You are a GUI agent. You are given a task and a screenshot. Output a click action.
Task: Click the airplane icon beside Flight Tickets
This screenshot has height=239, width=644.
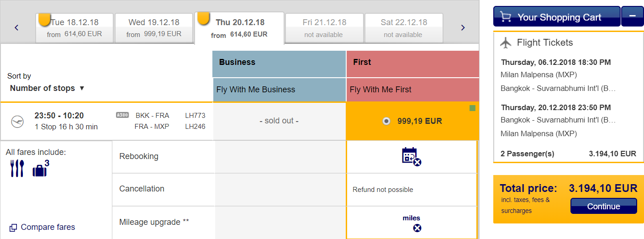506,42
